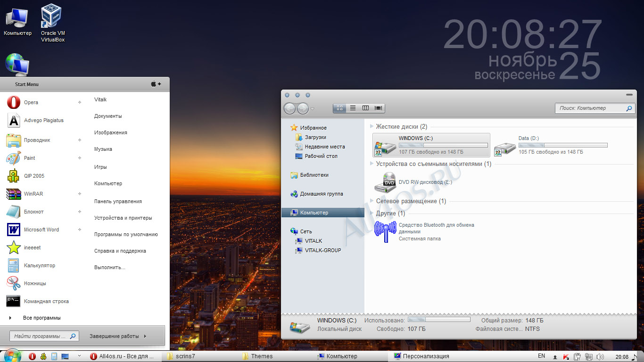The width and height of the screenshot is (644, 362).
Task: Select DVD RW дисковод (E:)
Action: pyautogui.click(x=413, y=182)
